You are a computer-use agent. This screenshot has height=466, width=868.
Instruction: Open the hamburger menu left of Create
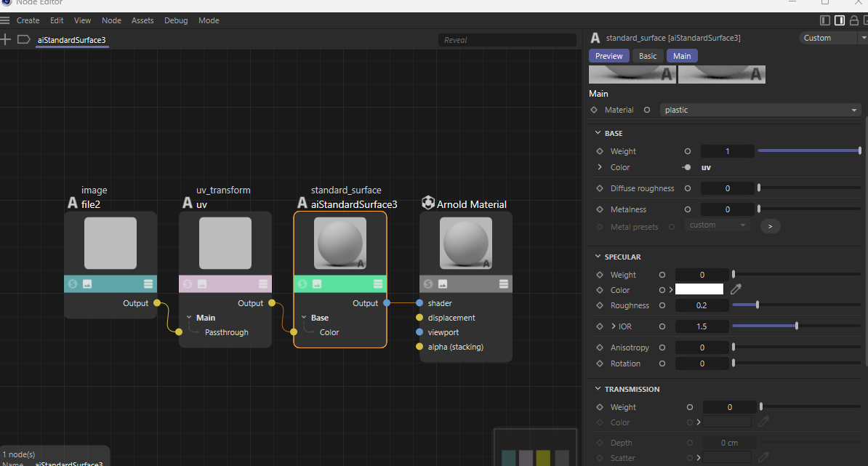point(5,20)
